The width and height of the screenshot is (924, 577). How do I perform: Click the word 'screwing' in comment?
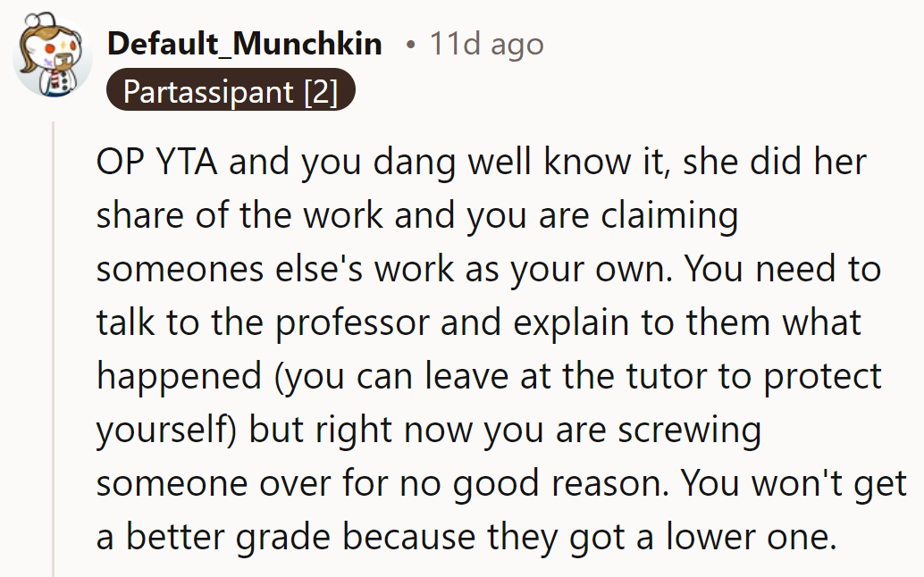[690, 431]
